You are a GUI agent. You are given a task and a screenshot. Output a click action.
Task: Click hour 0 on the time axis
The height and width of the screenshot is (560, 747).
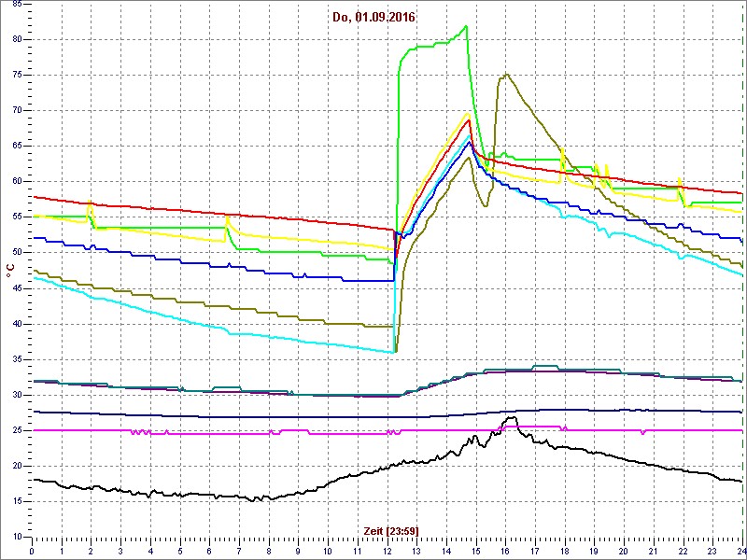(32, 552)
